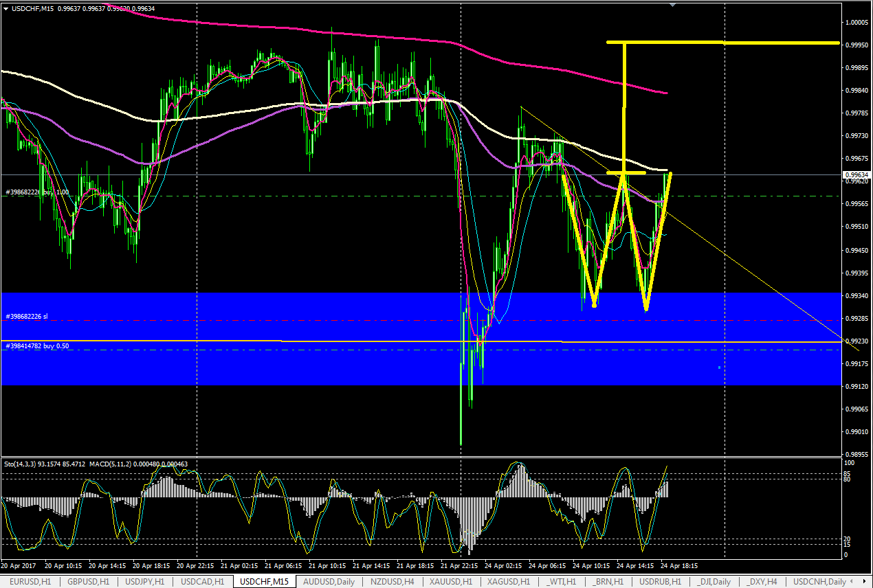Click the active USDCHF,M15 tab
This screenshot has width=873, height=588.
click(265, 582)
